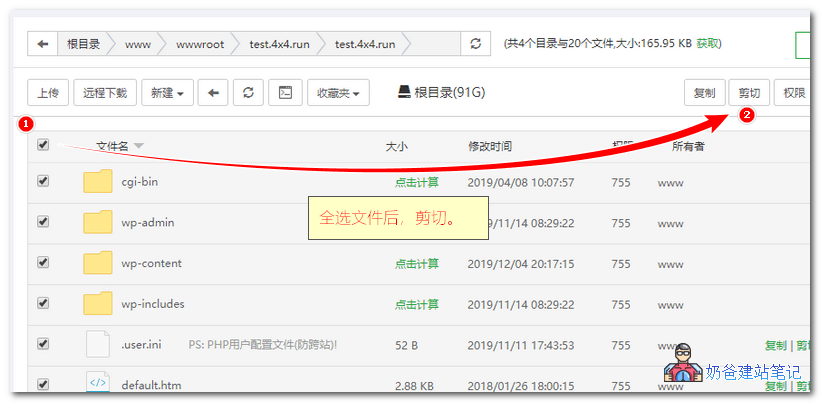Refresh the directory via the path bar icon
This screenshot has width=821, height=403.
[x=475, y=44]
